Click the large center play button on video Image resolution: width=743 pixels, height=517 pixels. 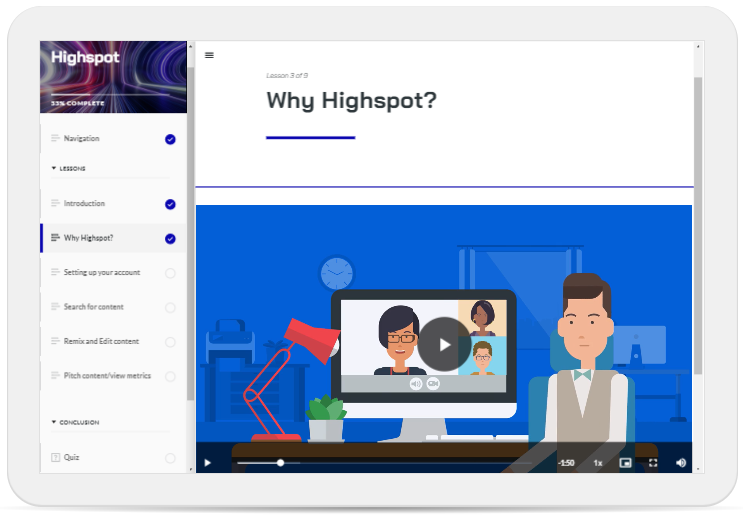pyautogui.click(x=444, y=344)
